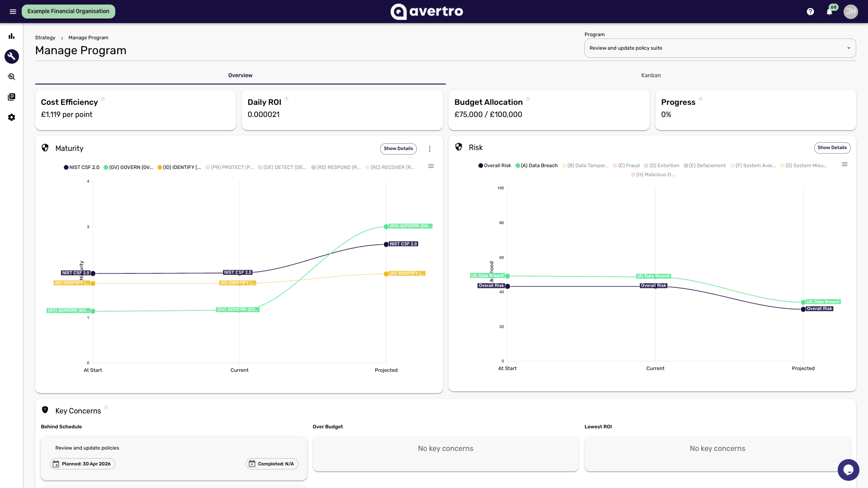
Task: Open notifications bell with 68 badge
Action: pos(830,12)
